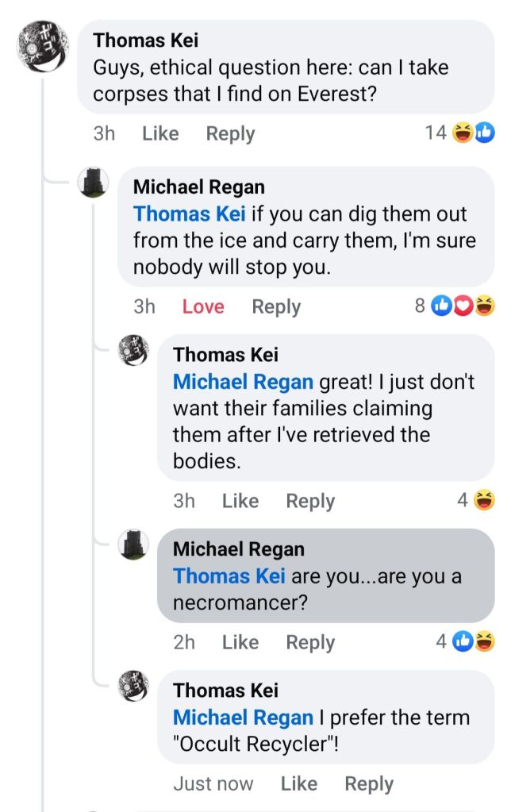
Task: Open Michael Regan's profile name on first reply
Action: click(x=199, y=187)
